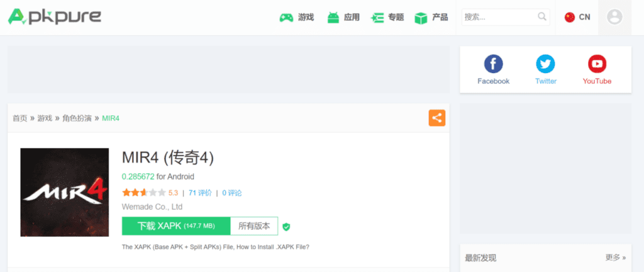Open the 产品 products section

point(431,17)
